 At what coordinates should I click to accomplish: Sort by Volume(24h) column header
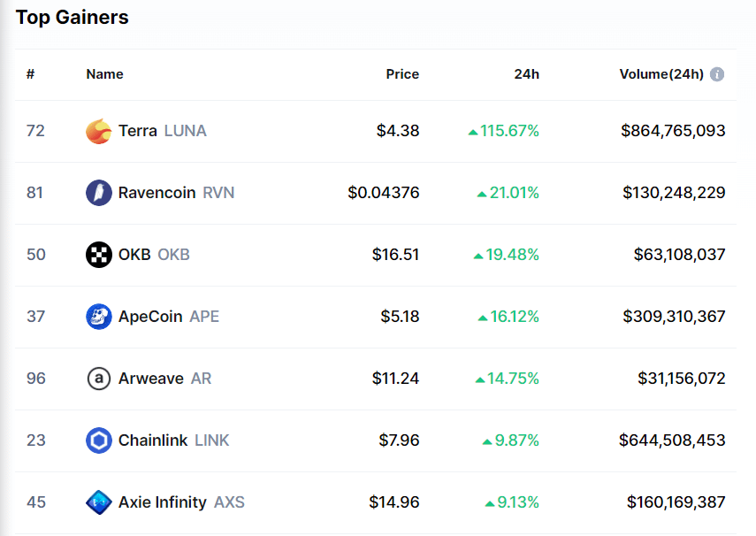click(x=661, y=74)
